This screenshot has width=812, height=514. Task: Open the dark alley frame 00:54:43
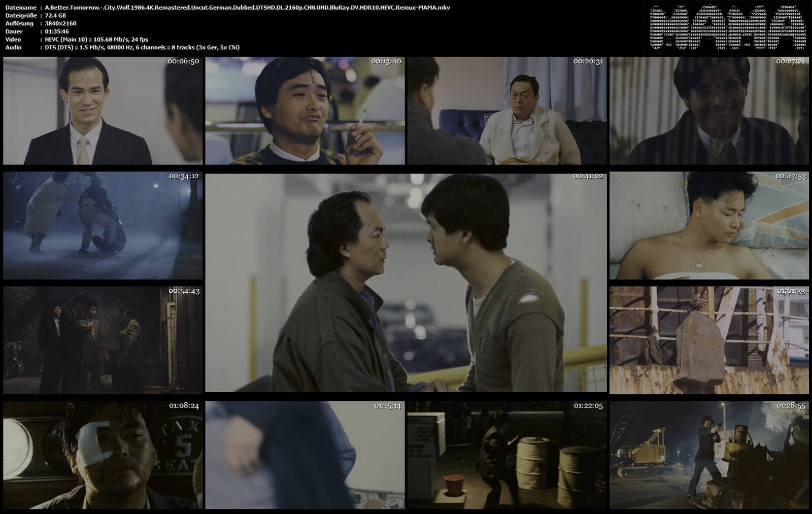pyautogui.click(x=103, y=340)
